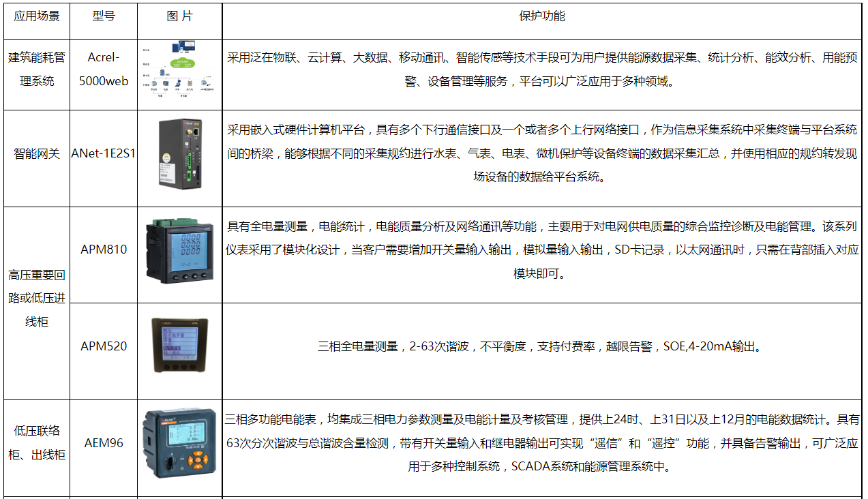Viewport: 868px width, 499px height.
Task: Click the description starting 三相多功能电能表
Action: tap(542, 443)
